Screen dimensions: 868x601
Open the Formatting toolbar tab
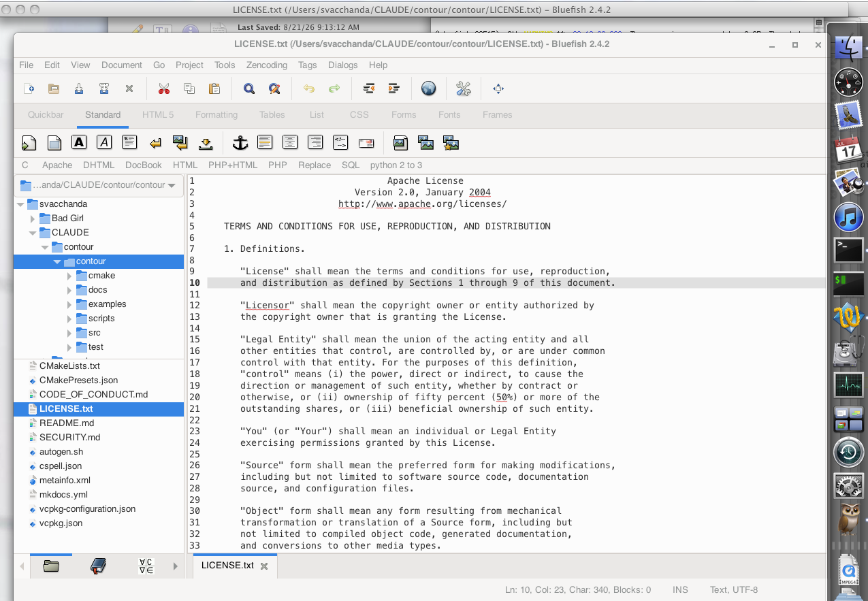tap(216, 114)
